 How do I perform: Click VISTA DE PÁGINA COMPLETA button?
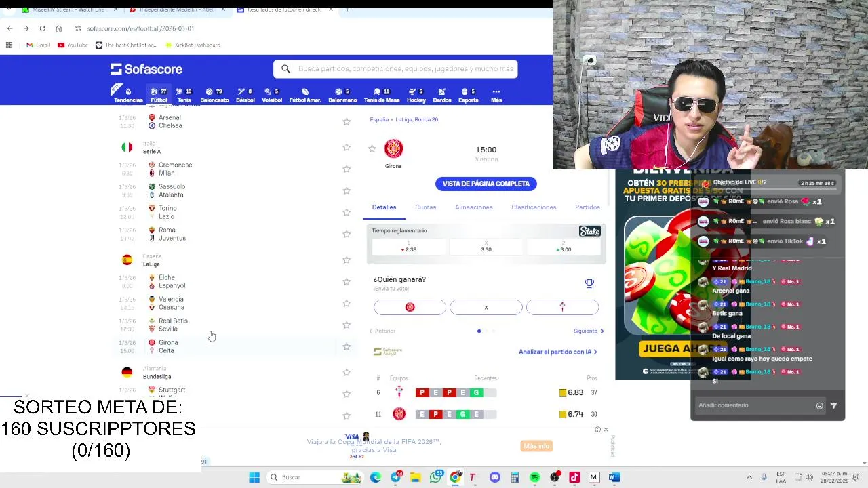(486, 184)
